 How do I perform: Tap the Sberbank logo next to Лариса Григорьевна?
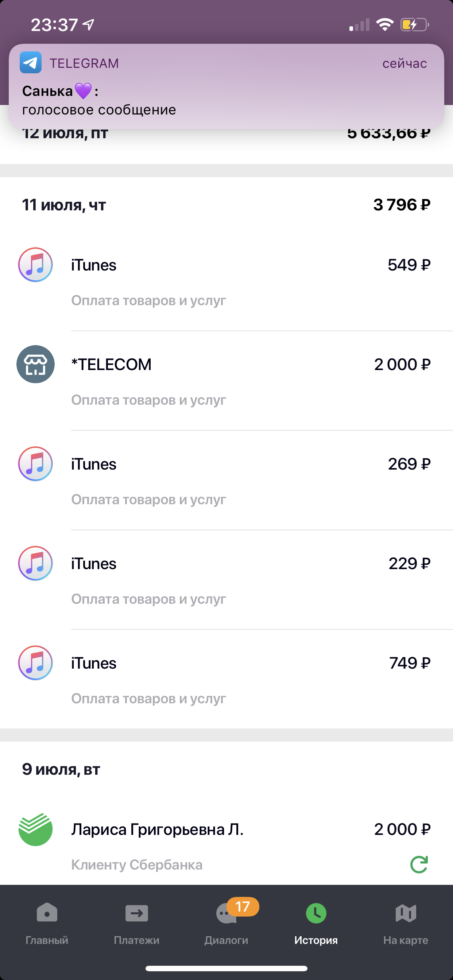pos(35,829)
